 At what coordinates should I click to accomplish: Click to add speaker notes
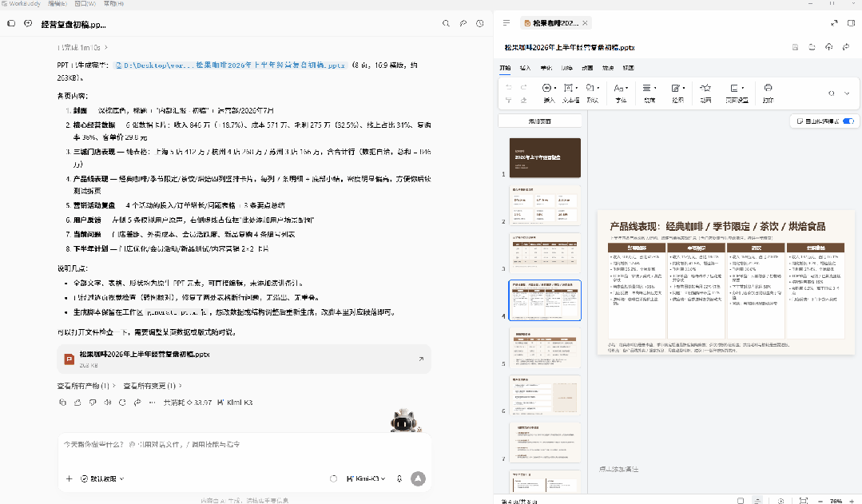pyautogui.click(x=618, y=469)
